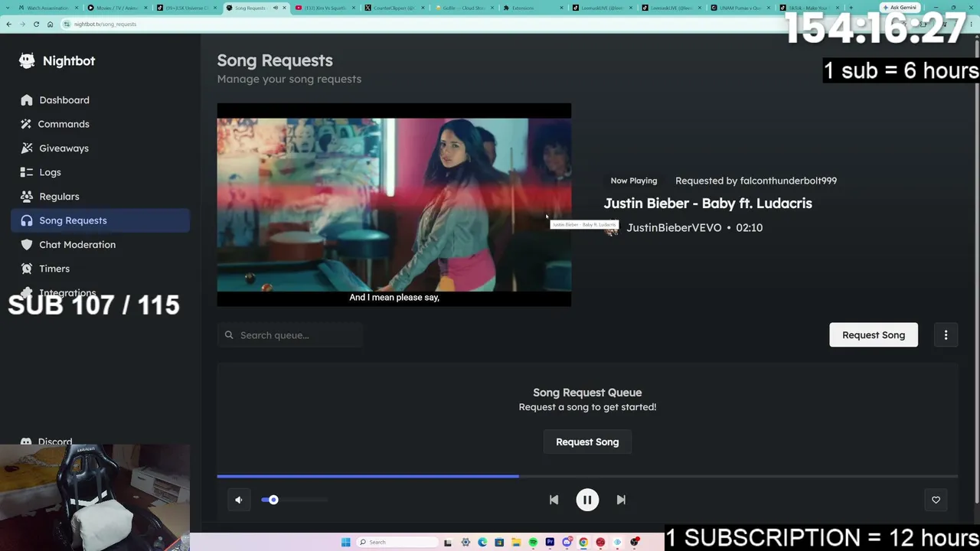The image size is (980, 551).
Task: Open the JustinBieberVEVO channel link
Action: tap(674, 227)
